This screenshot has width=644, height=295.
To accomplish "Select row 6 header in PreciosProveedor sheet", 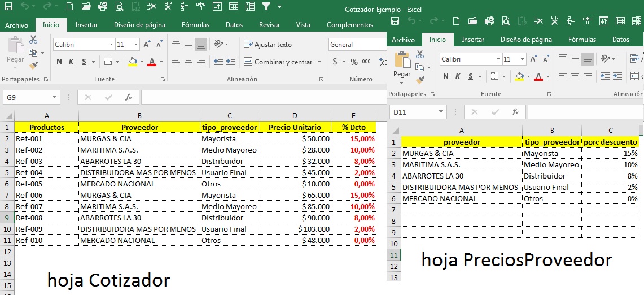I will click(394, 199).
